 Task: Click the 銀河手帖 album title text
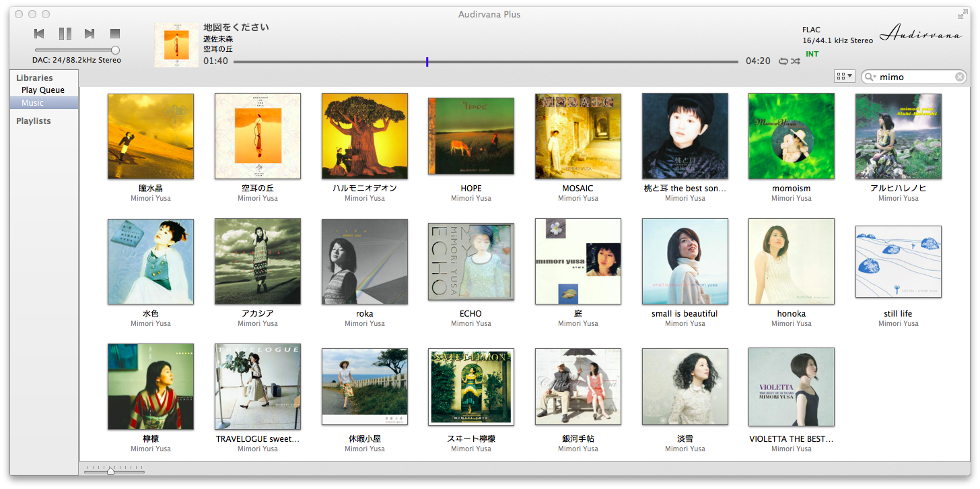point(578,439)
